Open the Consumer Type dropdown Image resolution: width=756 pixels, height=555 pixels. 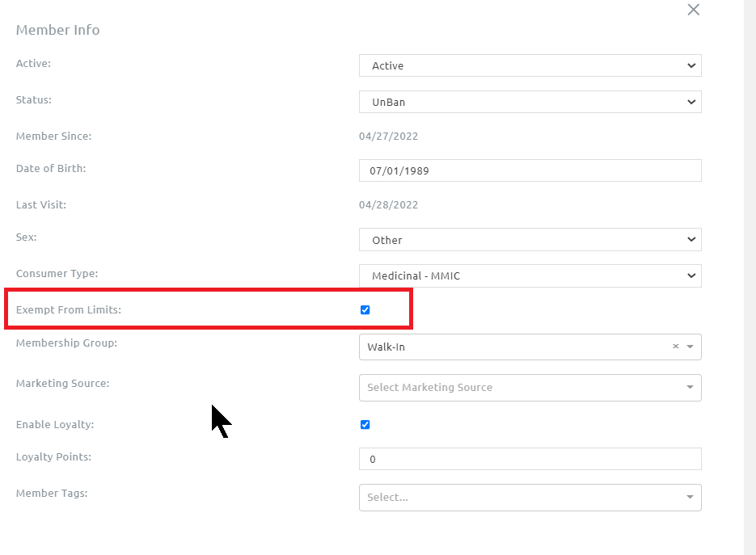click(530, 275)
